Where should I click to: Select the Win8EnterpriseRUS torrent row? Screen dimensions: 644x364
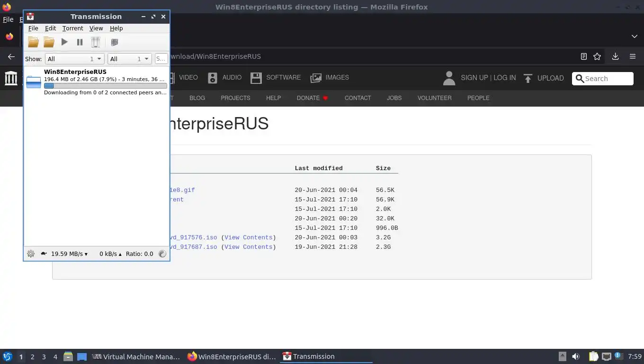(x=97, y=82)
